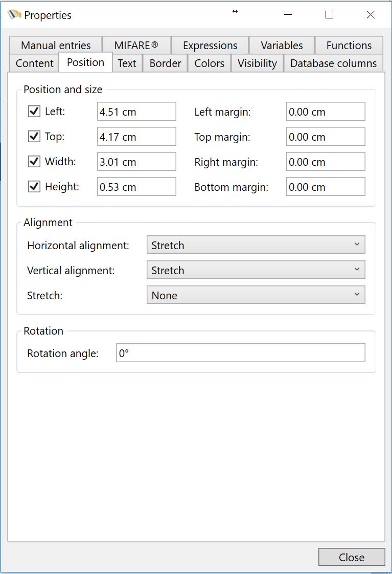The image size is (392, 574).
Task: Toggle the Width checkbox
Action: tap(34, 162)
